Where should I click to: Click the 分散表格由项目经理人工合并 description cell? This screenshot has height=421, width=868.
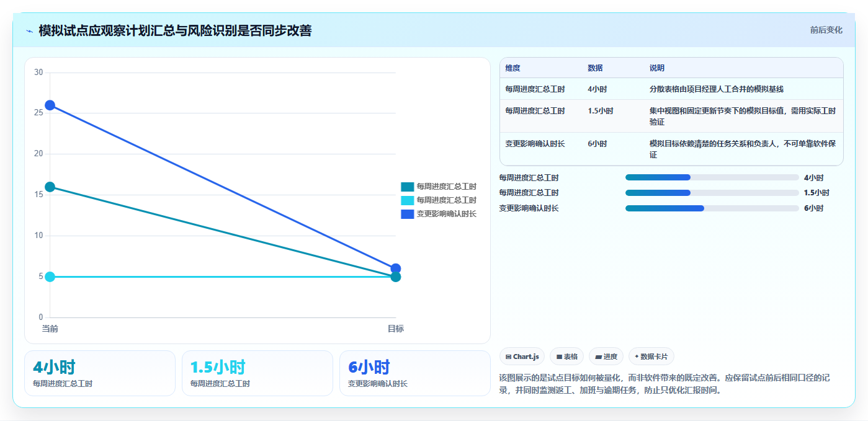(x=717, y=89)
